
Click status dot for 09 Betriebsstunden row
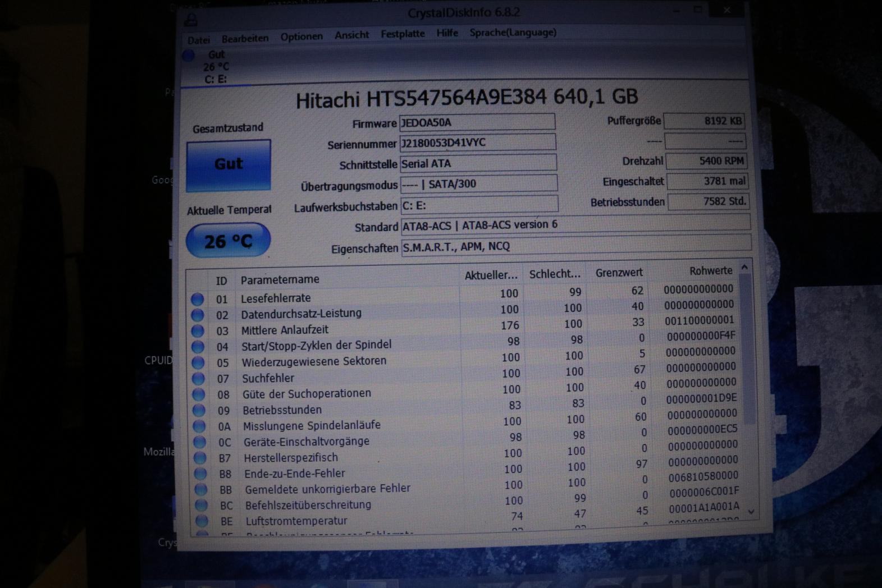[x=199, y=411]
